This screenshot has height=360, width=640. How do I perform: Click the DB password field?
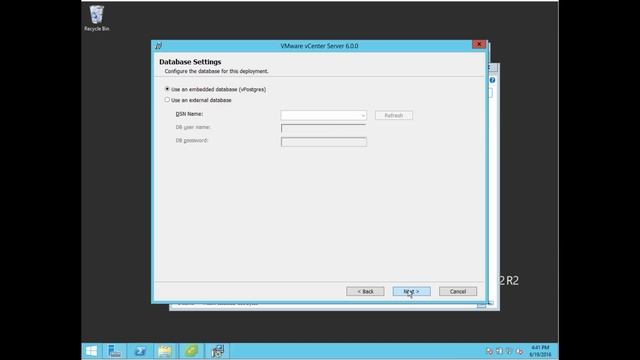pyautogui.click(x=323, y=142)
